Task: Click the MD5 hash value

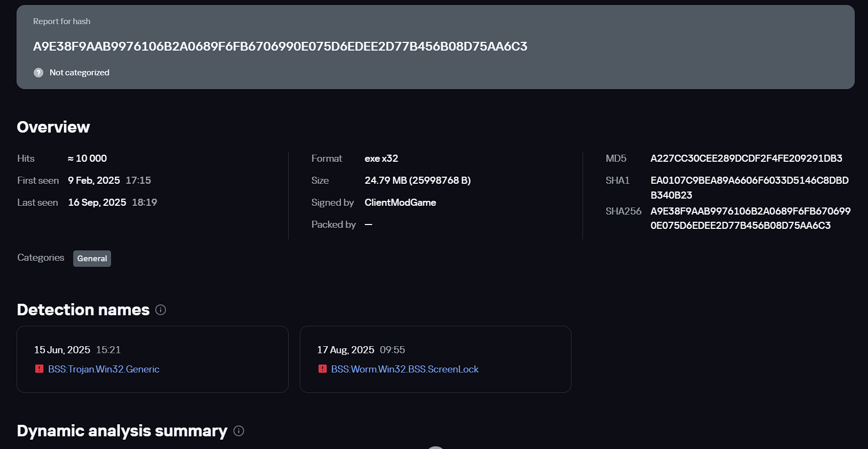Action: (746, 158)
